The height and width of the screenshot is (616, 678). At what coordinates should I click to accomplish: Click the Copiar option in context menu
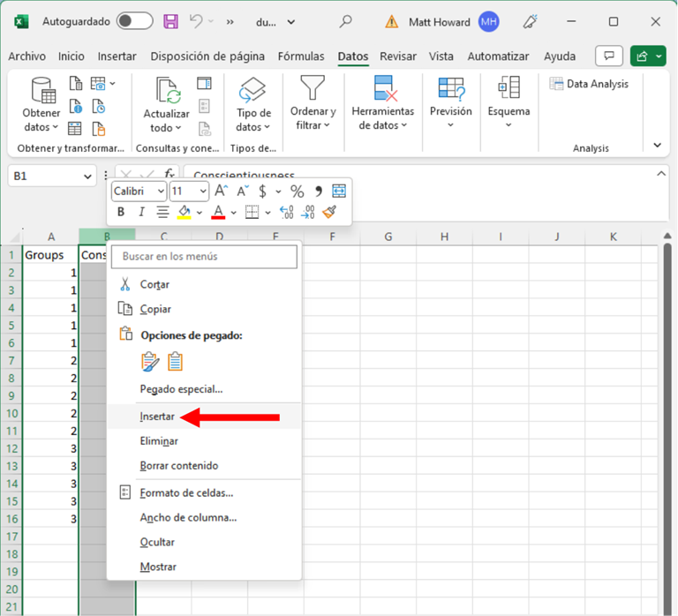point(155,309)
